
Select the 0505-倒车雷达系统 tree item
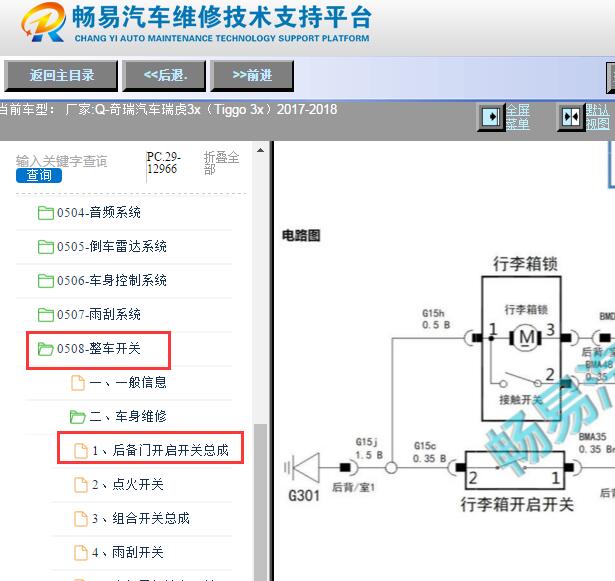pyautogui.click(x=112, y=247)
